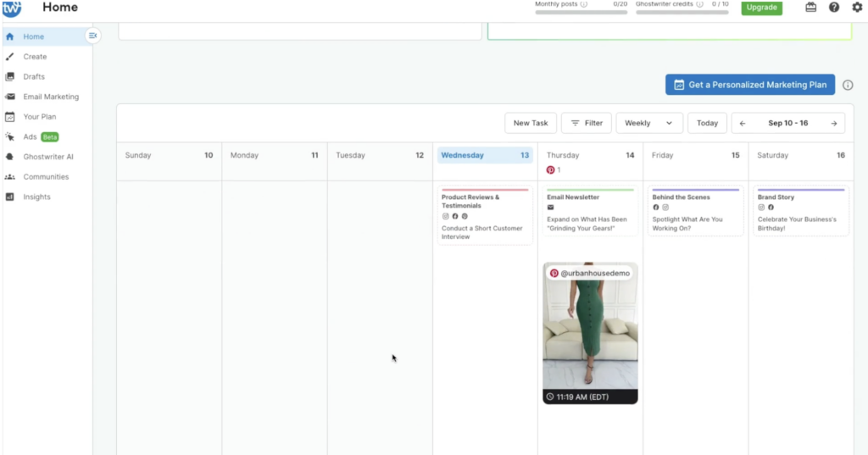The height and width of the screenshot is (455, 868).
Task: Open Communities in the sidebar
Action: tap(47, 176)
